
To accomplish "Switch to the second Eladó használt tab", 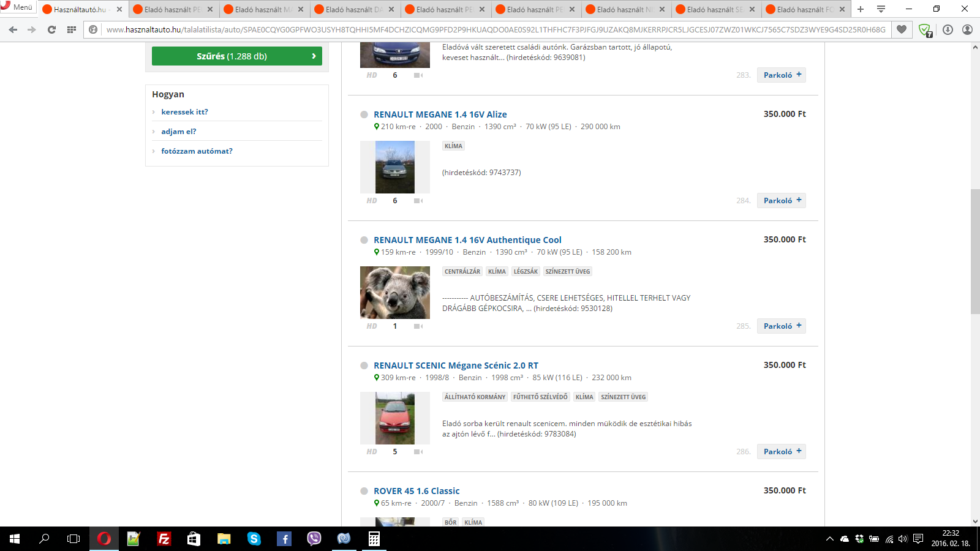I will coord(263,9).
